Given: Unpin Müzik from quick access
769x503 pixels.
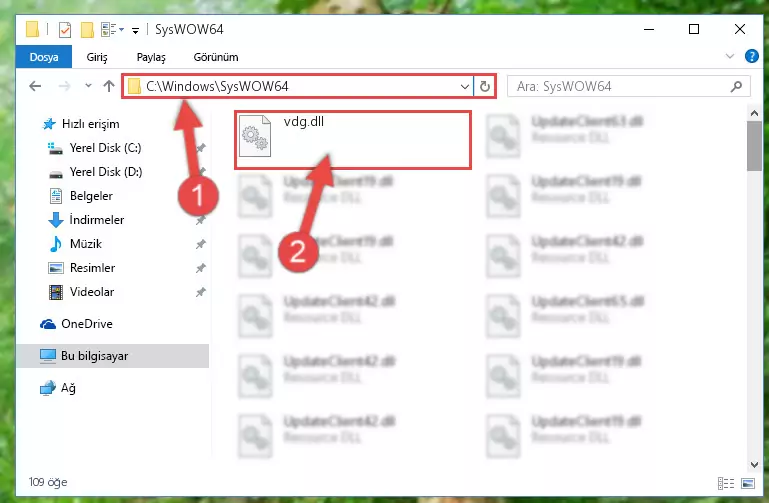Looking at the screenshot, I should click(x=201, y=244).
